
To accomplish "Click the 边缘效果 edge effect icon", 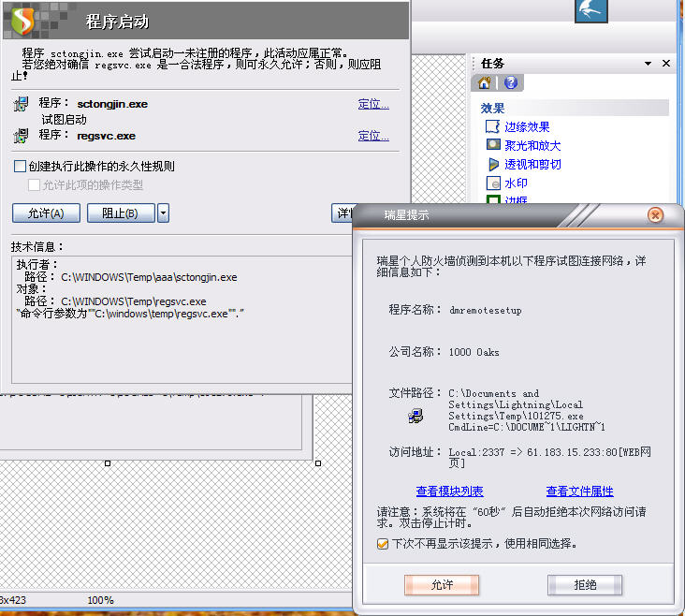I will [x=492, y=126].
